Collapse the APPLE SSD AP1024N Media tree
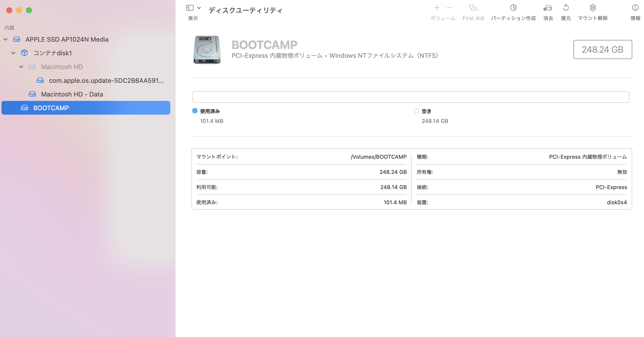Screen dimensions: 644x337 pyautogui.click(x=5, y=39)
